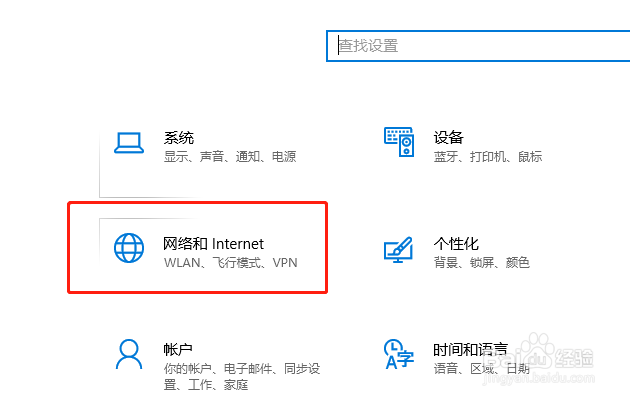Click the text 显示、声音、通知、电源
630x400 pixels.
tap(230, 156)
